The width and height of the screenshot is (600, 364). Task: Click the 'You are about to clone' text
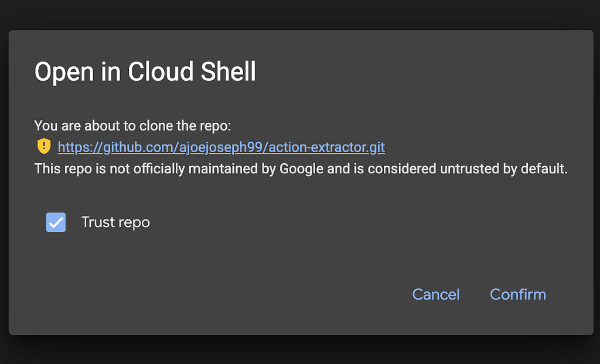tap(132, 125)
